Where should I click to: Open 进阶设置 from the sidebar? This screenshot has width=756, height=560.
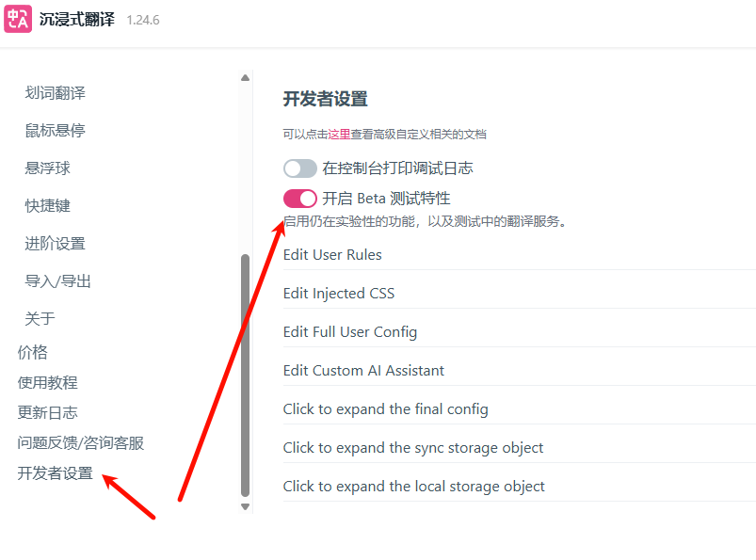(56, 244)
